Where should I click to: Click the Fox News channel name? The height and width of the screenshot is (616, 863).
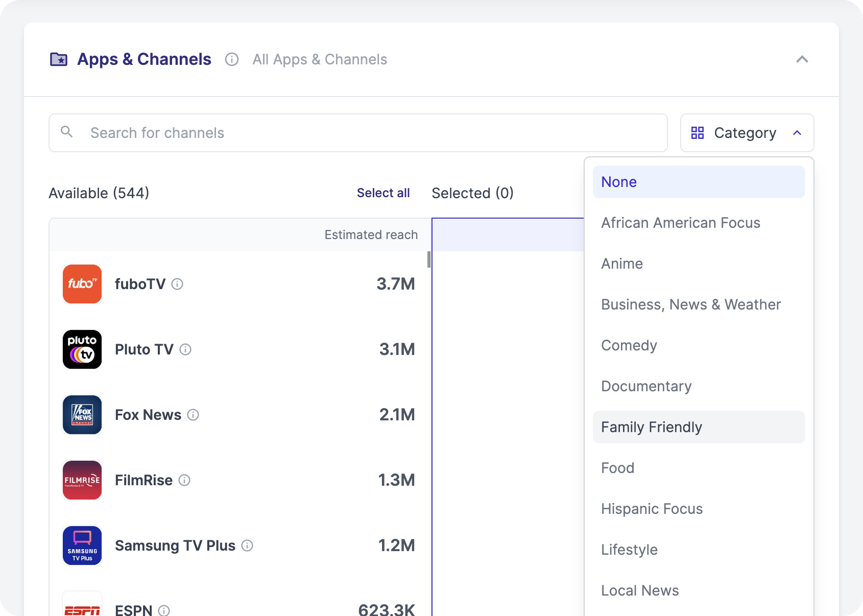pyautogui.click(x=148, y=415)
